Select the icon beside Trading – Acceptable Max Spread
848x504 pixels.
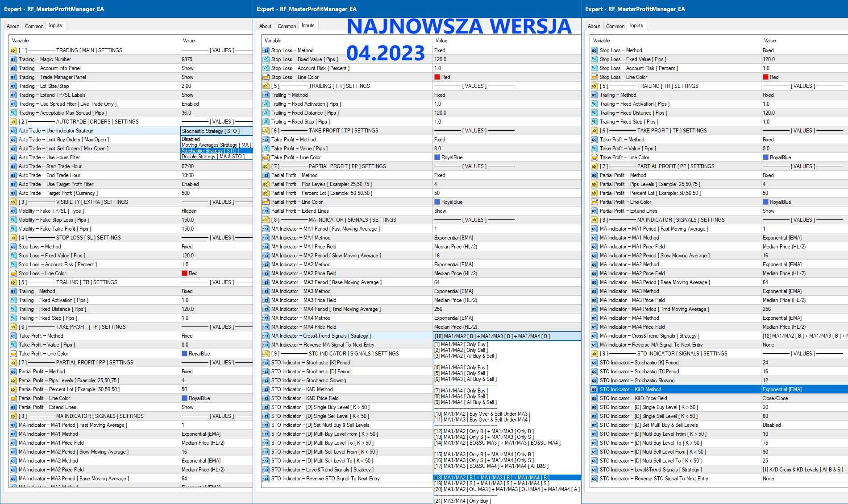(13, 113)
